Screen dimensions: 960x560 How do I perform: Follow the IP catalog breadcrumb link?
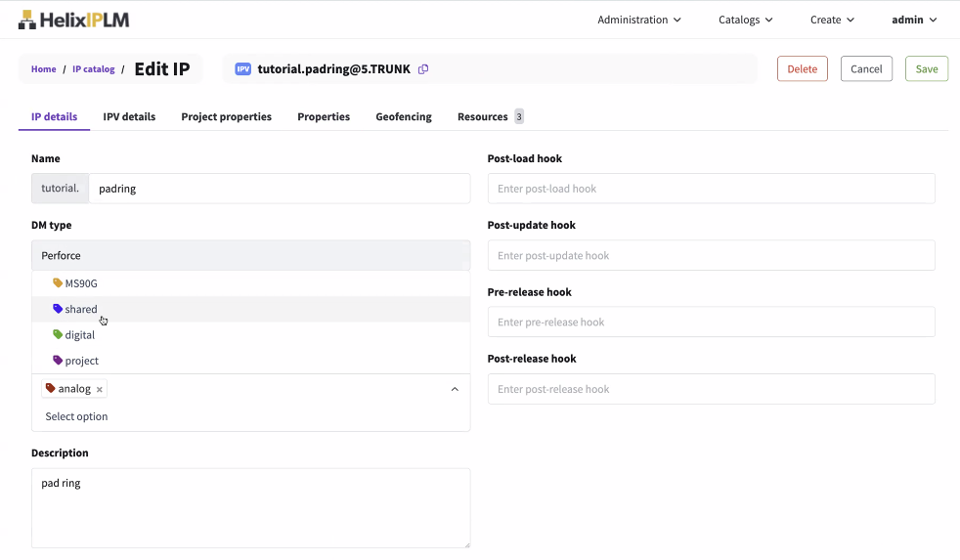coord(94,69)
